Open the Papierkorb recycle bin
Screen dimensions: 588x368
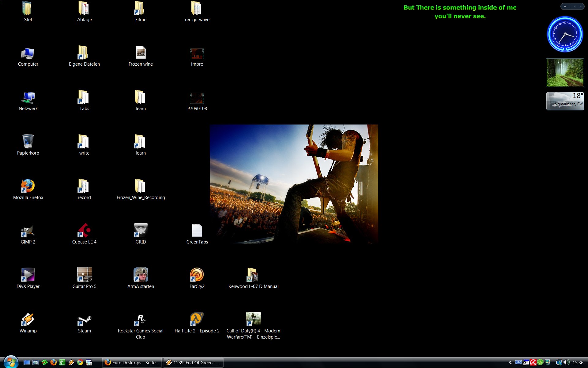point(28,145)
